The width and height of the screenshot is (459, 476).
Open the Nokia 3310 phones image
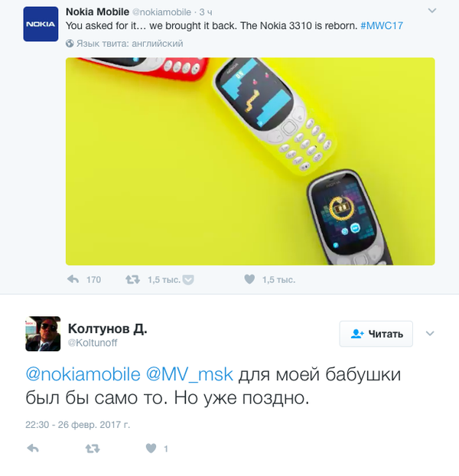[x=250, y=161]
